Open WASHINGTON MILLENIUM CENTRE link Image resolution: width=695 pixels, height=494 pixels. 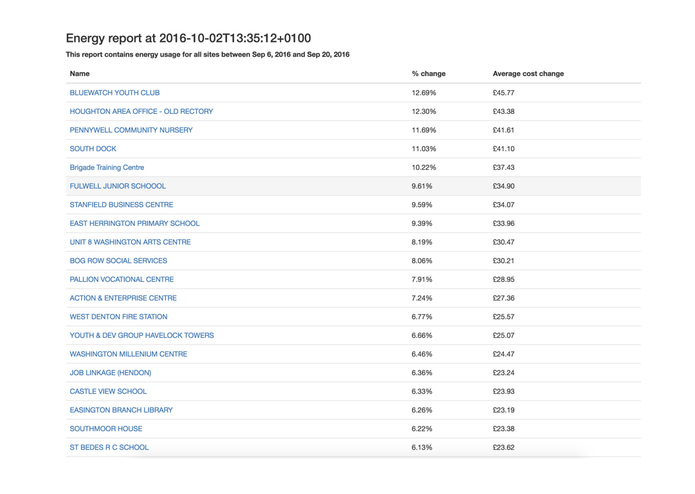pos(128,354)
